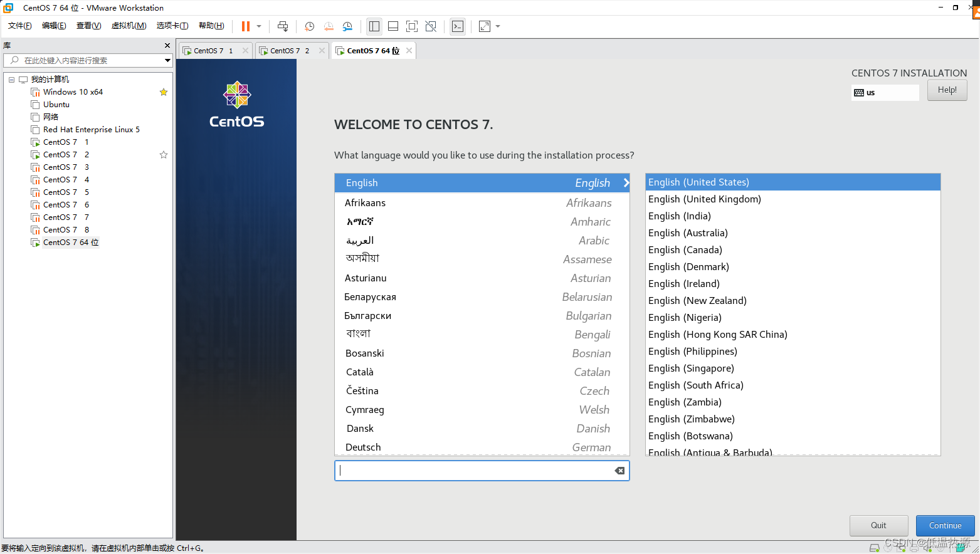Image resolution: width=980 pixels, height=554 pixels.
Task: Send Ctrl+Alt+Del to the virtual machine
Action: [x=283, y=26]
